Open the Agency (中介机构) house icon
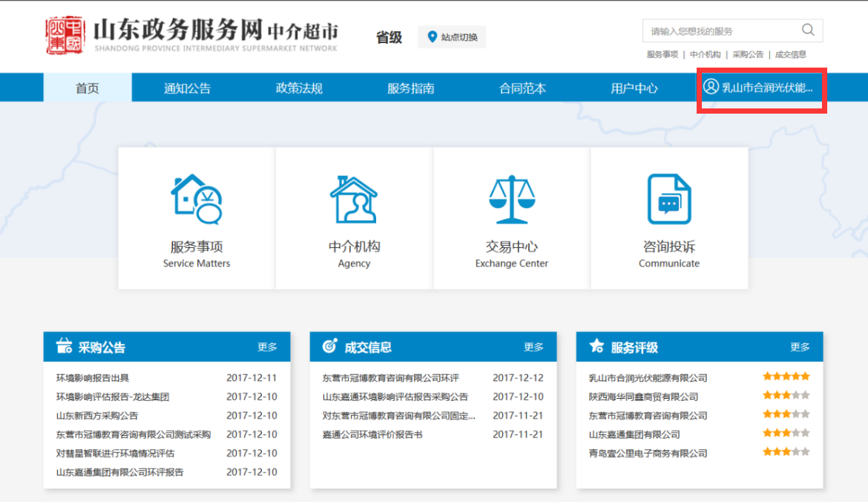 [x=354, y=199]
